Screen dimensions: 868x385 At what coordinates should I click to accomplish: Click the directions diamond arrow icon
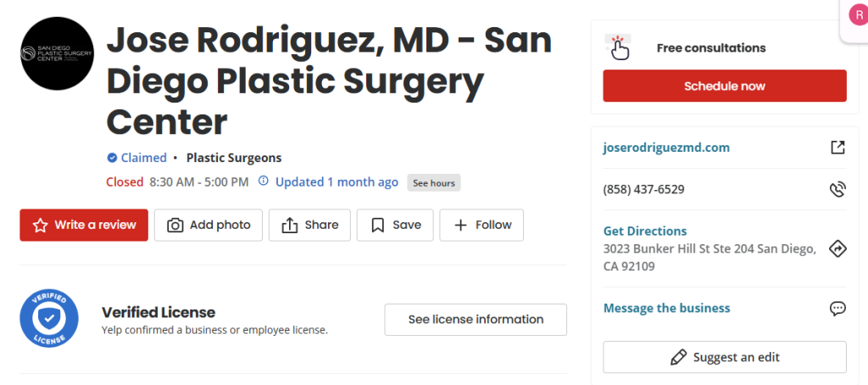(x=837, y=248)
